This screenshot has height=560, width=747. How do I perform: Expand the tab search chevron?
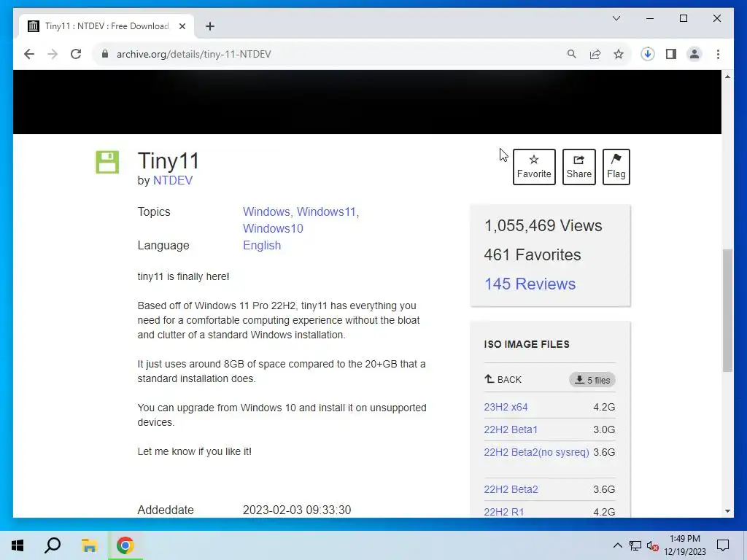point(616,18)
